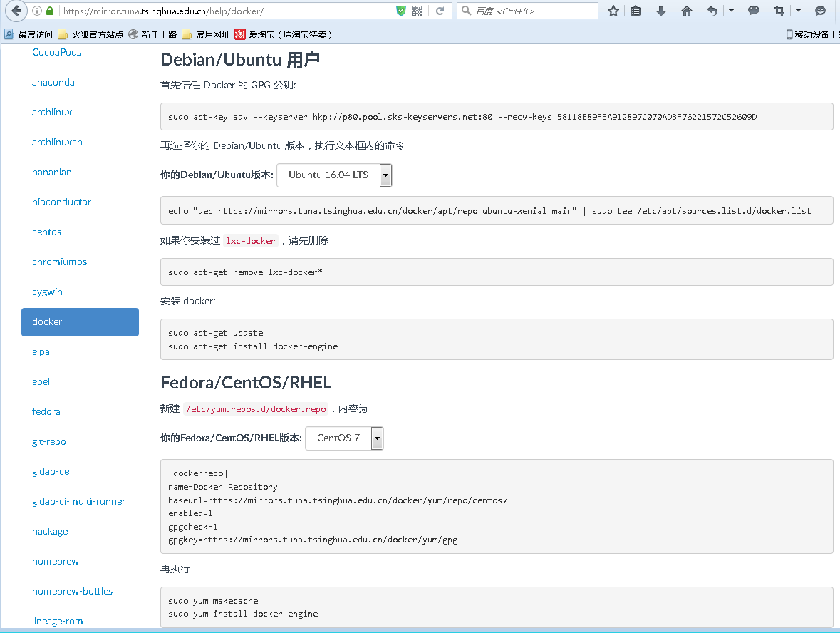Click the baseurl line in dockerrepo block
This screenshot has height=633, width=840.
[338, 500]
